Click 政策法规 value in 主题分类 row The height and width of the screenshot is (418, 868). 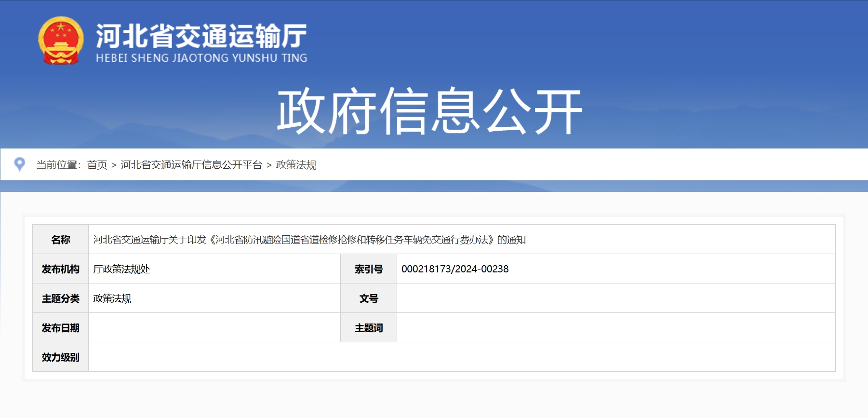pyautogui.click(x=112, y=298)
